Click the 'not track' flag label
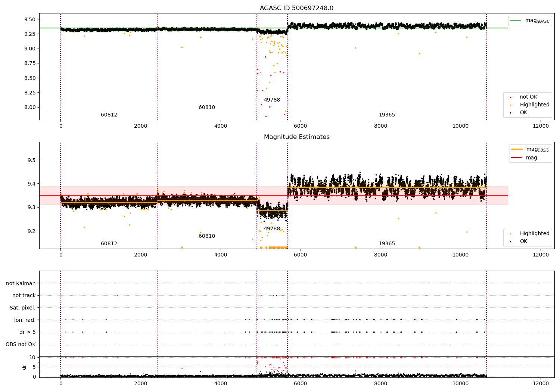Viewport: 560px width, 392px height. [24, 295]
